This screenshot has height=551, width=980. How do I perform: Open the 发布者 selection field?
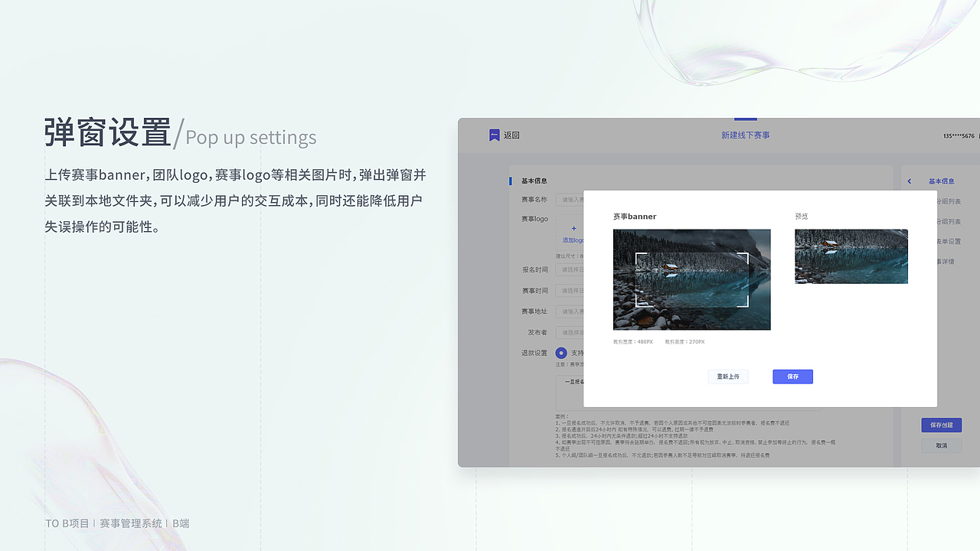570,332
